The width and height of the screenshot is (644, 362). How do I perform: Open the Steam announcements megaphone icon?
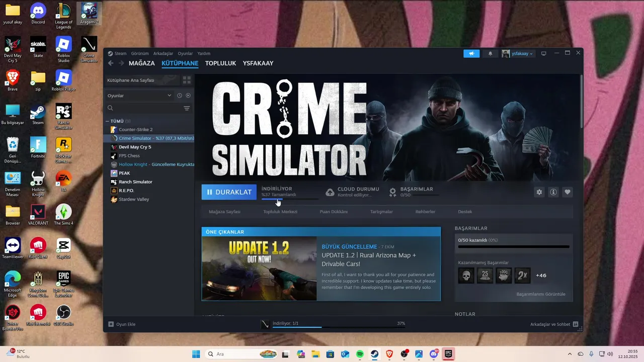pos(471,53)
